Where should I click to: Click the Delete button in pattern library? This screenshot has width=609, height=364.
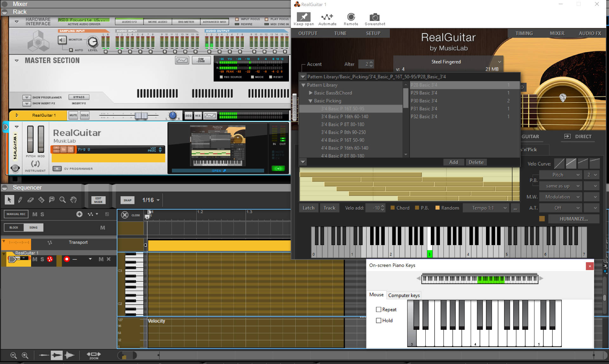point(476,162)
